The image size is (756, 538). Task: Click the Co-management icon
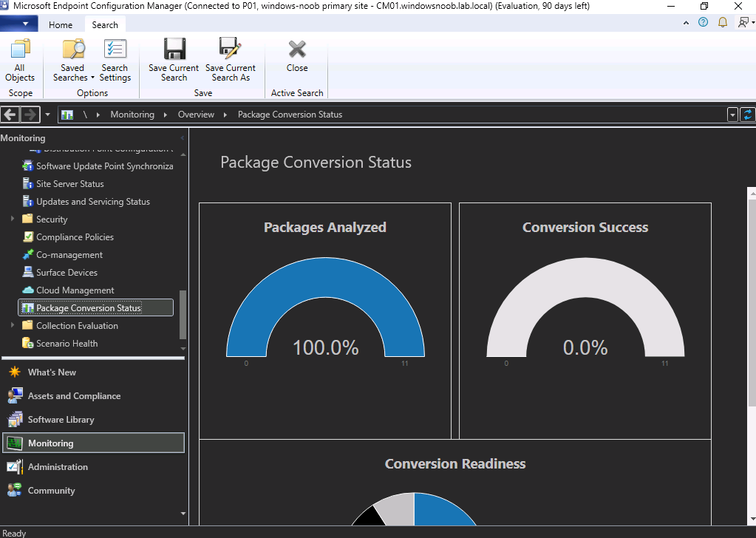[28, 254]
